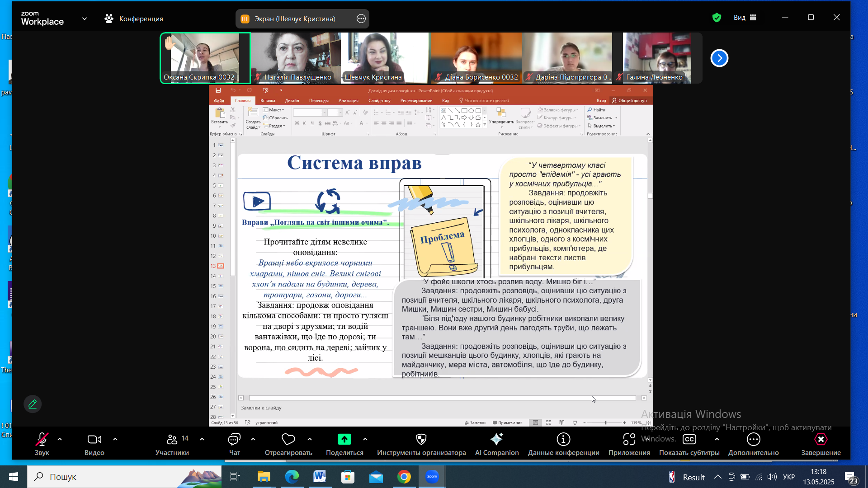The width and height of the screenshot is (868, 488).
Task: Click the green Поделиться share screen button
Action: point(344,444)
